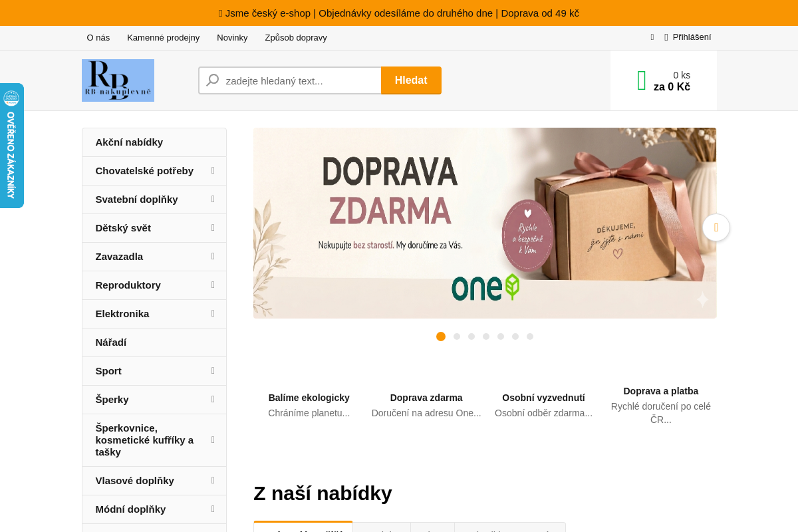Open the Novinky menu item
Screen dimensions: 798x532
[x=232, y=38]
